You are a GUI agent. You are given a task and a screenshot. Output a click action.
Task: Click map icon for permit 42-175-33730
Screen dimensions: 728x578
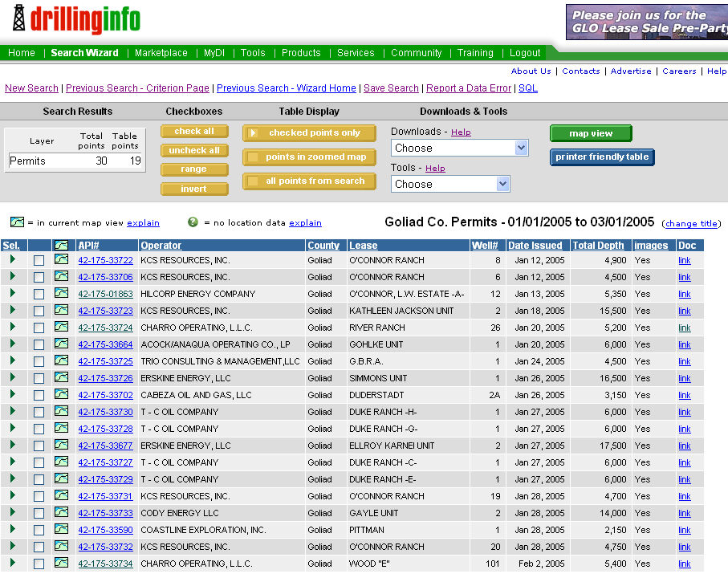coord(61,411)
